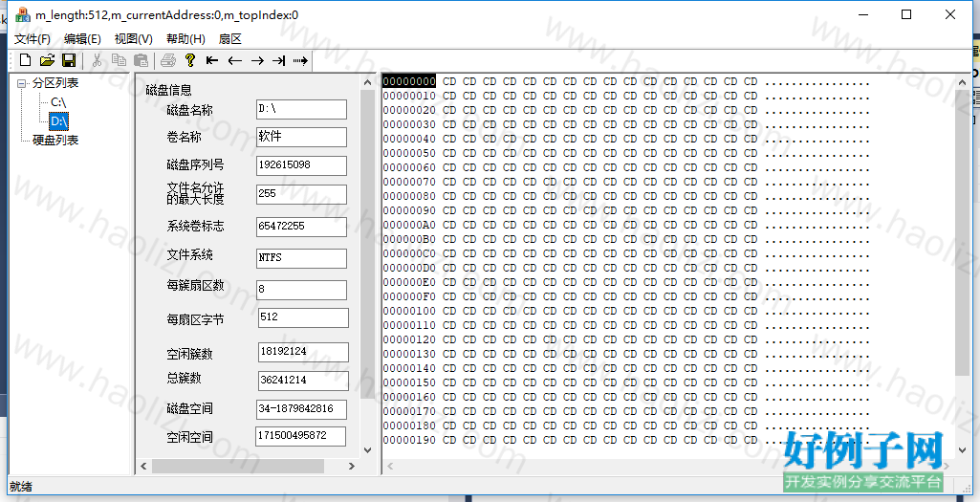980x502 pixels.
Task: Click the Print toolbar icon
Action: [x=168, y=60]
